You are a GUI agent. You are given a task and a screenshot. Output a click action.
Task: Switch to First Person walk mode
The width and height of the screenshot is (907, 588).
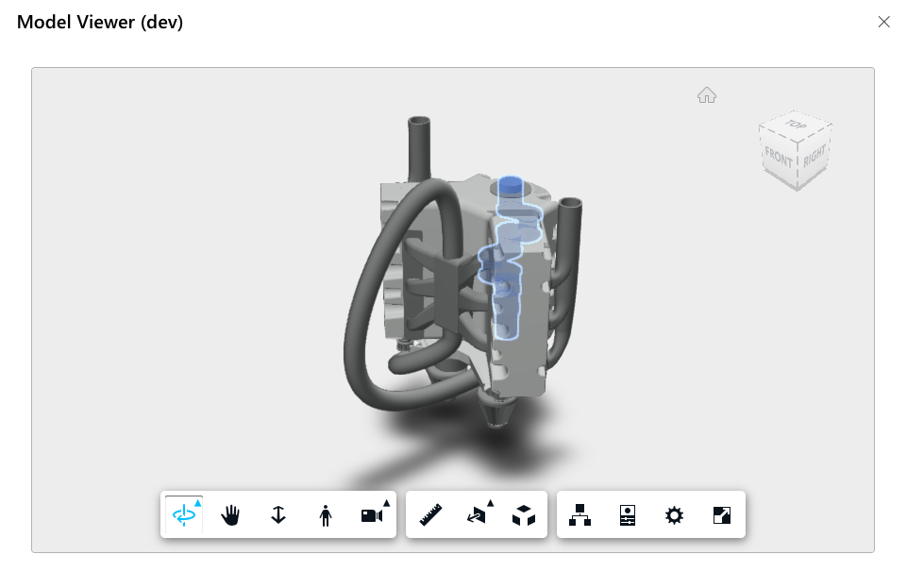pos(326,515)
